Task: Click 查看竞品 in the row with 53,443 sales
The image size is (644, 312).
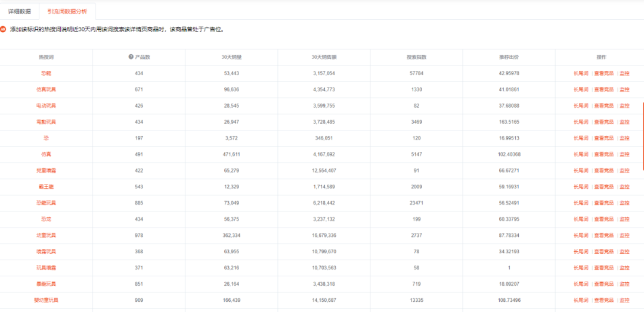Action: pyautogui.click(x=603, y=73)
